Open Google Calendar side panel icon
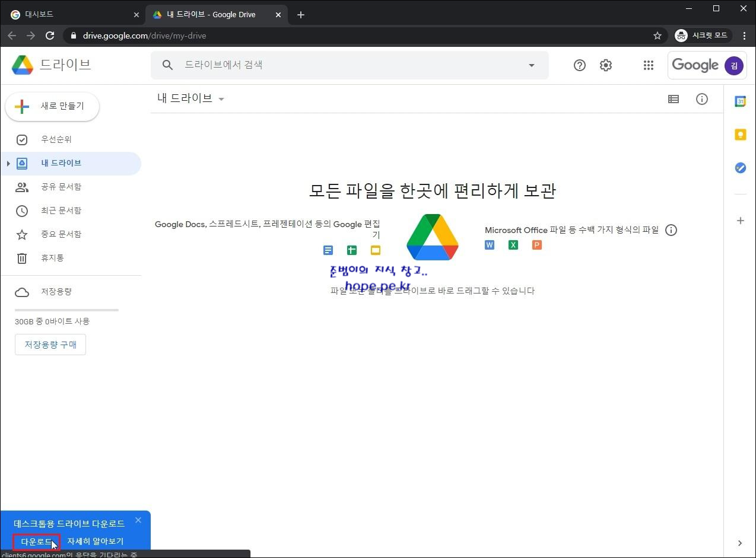The width and height of the screenshot is (756, 558). tap(740, 101)
